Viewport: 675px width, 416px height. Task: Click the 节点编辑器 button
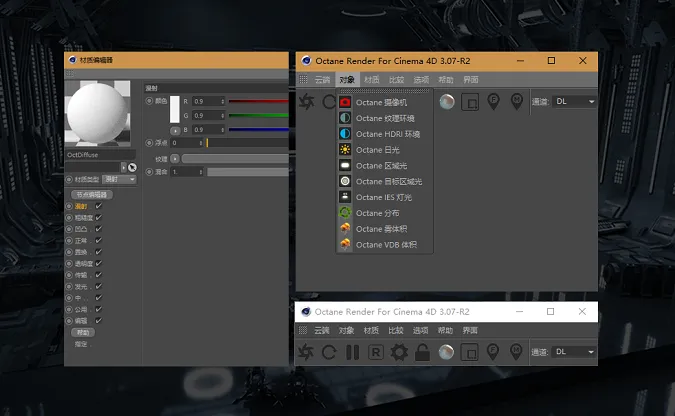click(x=92, y=195)
